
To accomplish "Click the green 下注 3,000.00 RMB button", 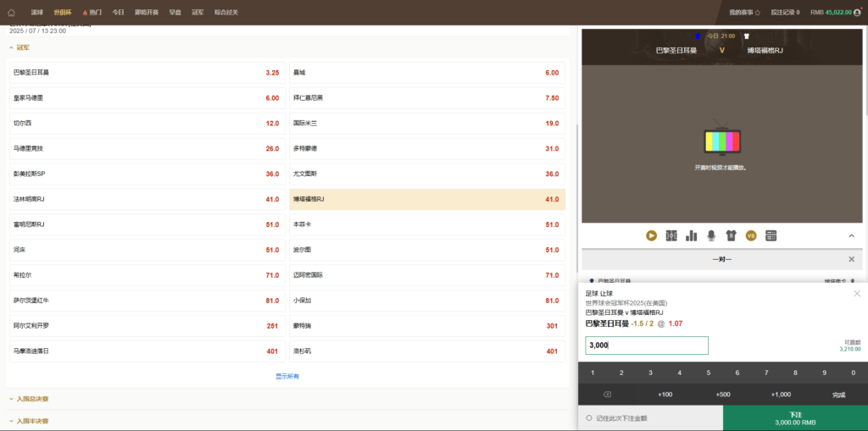I will (x=795, y=418).
